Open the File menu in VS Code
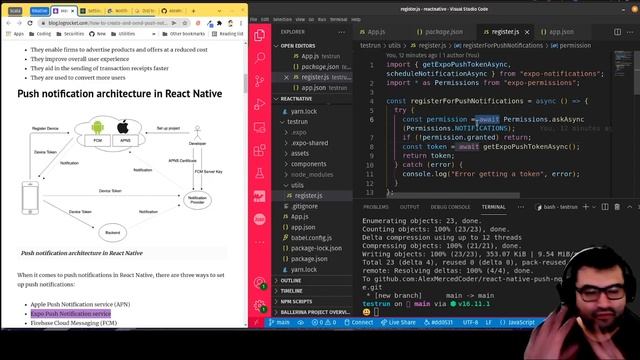Screen dimensions: 640x360 253,19
